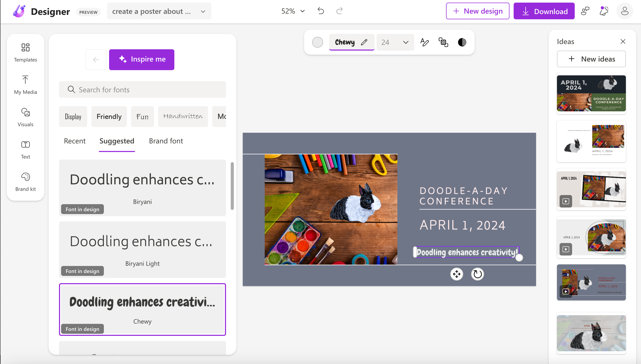Screen dimensions: 641x364
Task: Click the rotate handle below text box
Action: [477, 274]
